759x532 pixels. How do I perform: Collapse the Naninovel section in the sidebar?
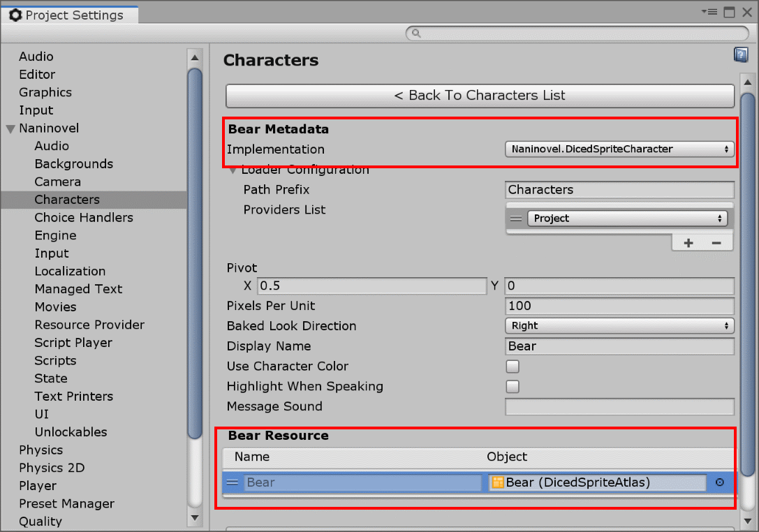[x=9, y=128]
